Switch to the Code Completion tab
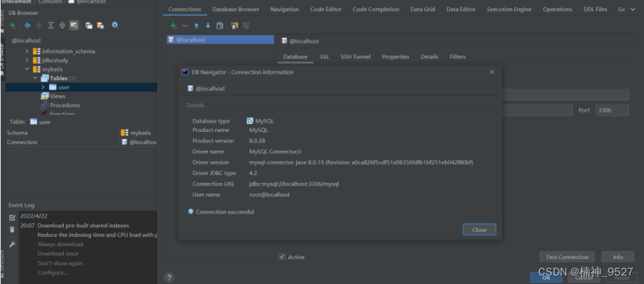Screen dimensions: 644x284 [376, 9]
